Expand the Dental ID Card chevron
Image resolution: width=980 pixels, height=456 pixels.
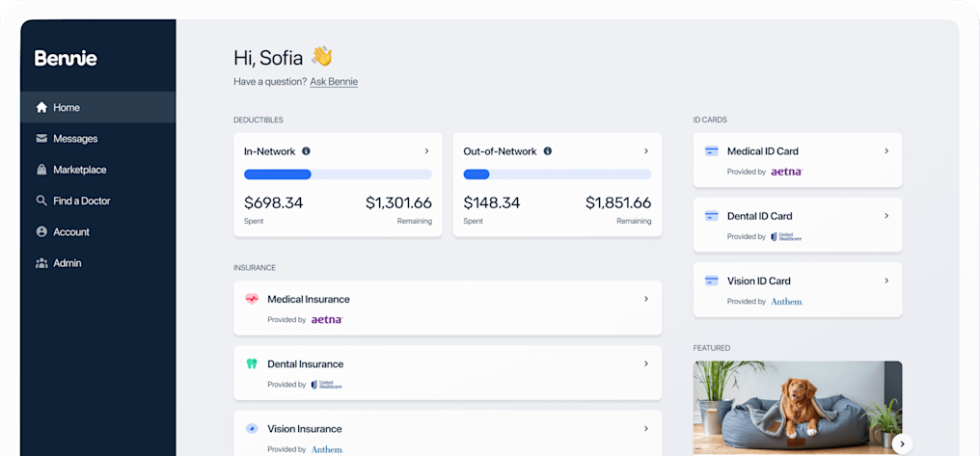(886, 216)
